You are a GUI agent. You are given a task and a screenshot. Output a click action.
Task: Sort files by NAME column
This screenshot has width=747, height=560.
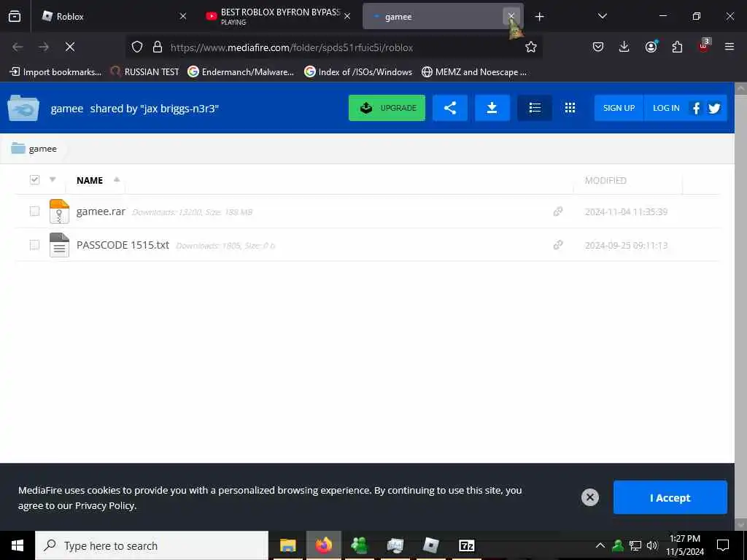(x=90, y=180)
